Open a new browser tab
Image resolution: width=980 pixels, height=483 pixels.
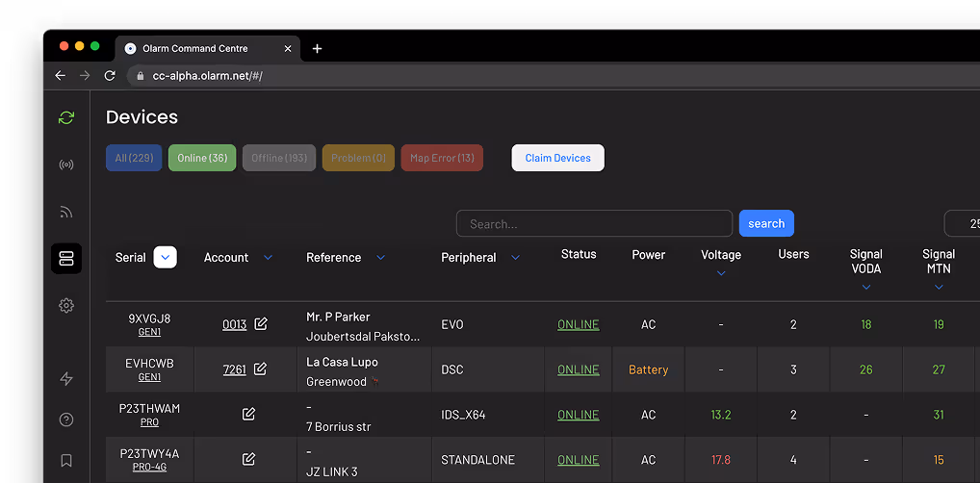pyautogui.click(x=317, y=49)
